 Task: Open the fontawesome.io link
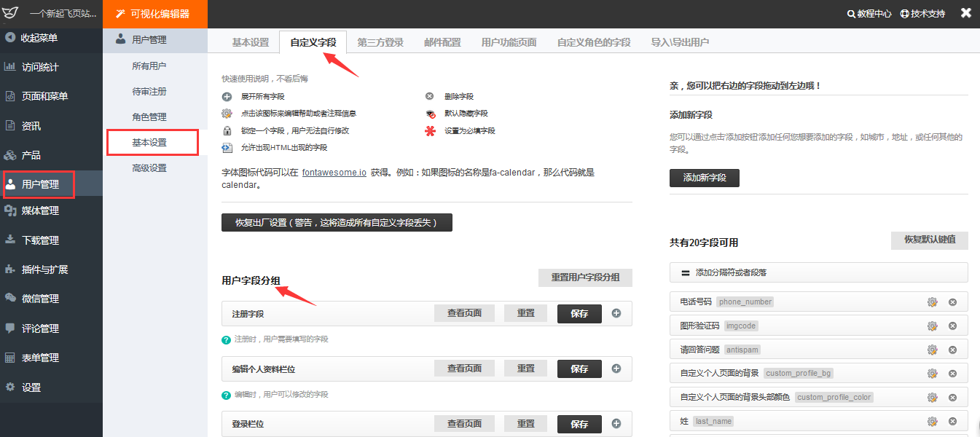(334, 173)
